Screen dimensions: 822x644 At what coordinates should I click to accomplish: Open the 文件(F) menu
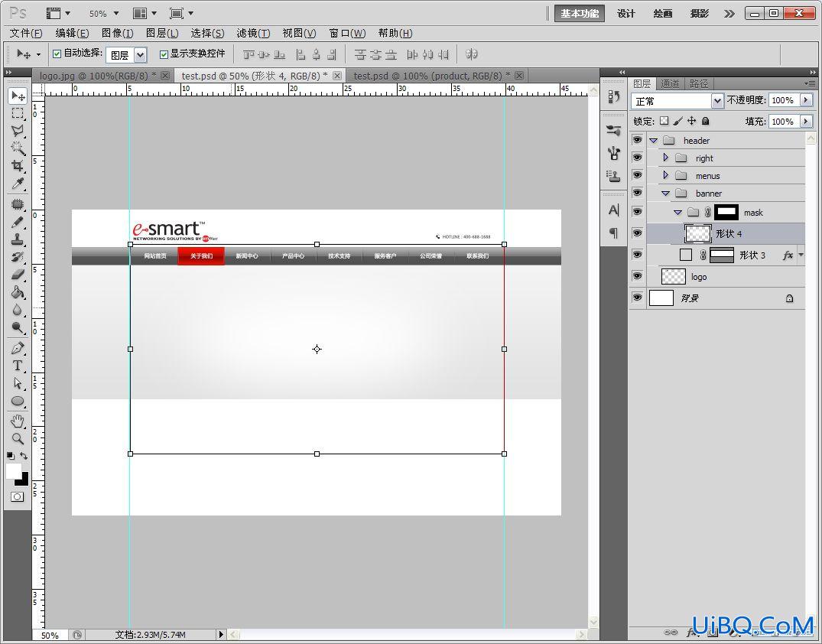26,33
